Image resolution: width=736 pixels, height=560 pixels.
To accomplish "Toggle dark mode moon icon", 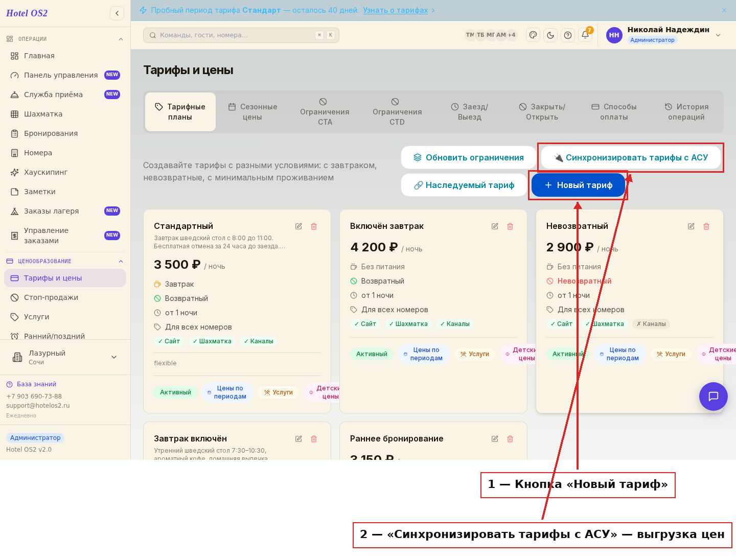I will click(x=550, y=35).
